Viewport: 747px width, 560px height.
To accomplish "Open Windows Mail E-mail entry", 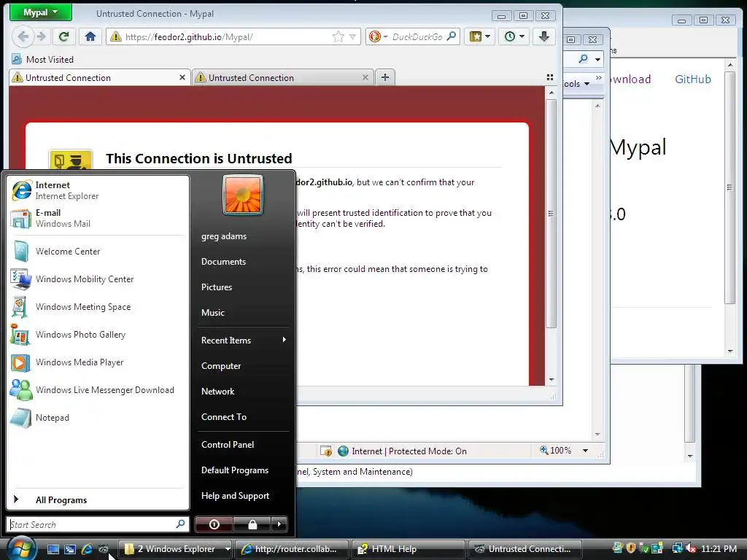I will 98,218.
